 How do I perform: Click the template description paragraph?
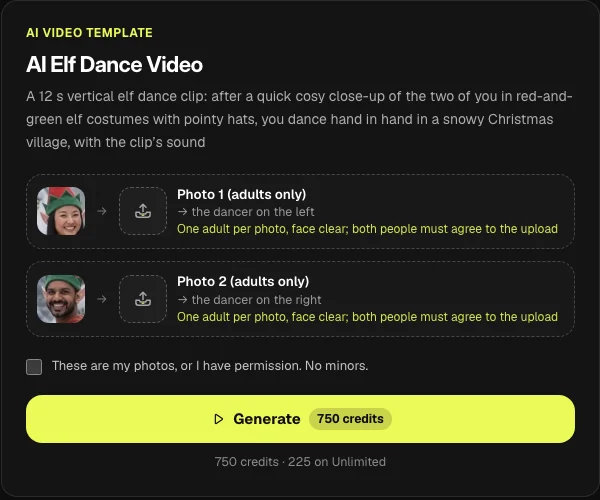click(x=299, y=119)
